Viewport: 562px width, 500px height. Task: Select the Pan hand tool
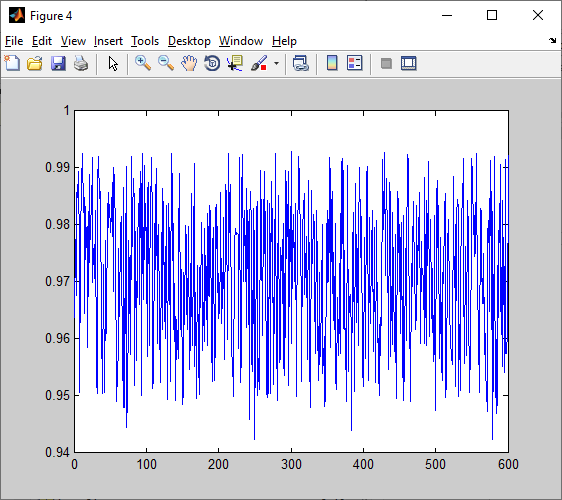tap(189, 63)
